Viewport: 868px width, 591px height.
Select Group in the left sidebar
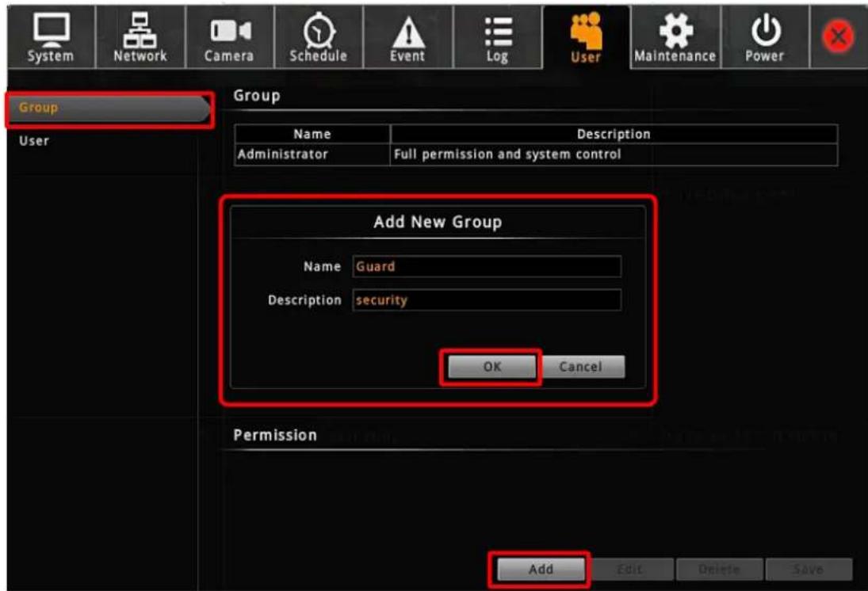[109, 109]
